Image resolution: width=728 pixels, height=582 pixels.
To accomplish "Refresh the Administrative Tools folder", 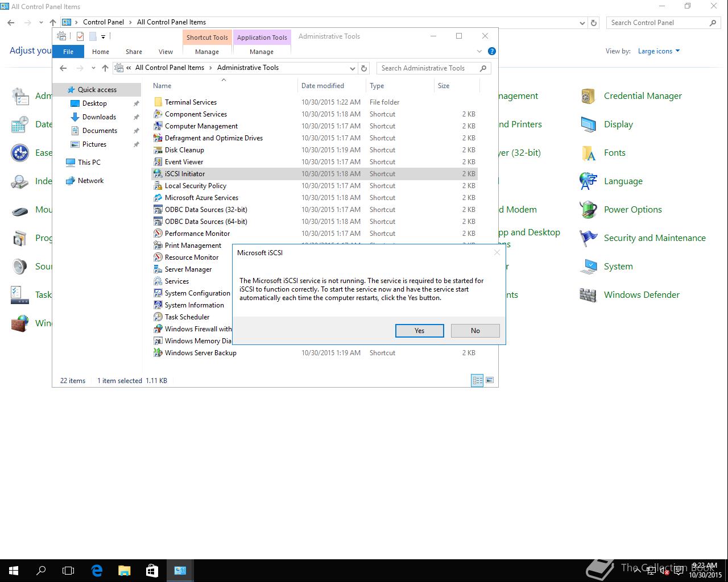I will pos(365,68).
